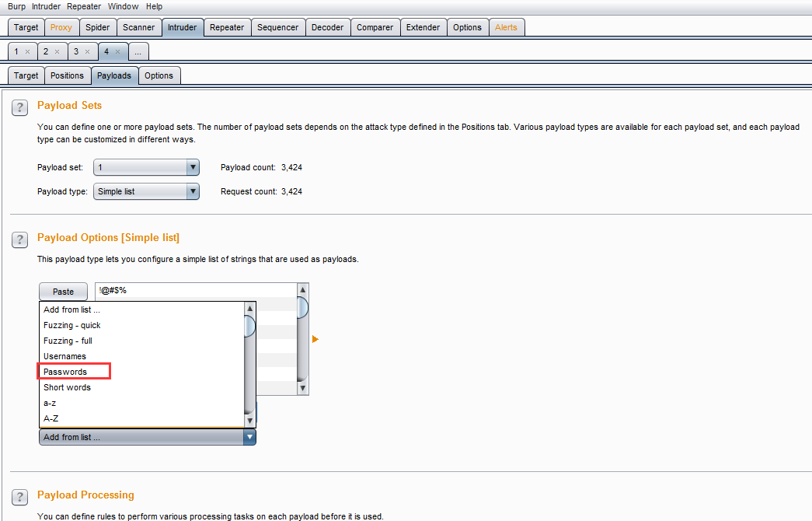Open the Payload type dropdown

pos(146,191)
